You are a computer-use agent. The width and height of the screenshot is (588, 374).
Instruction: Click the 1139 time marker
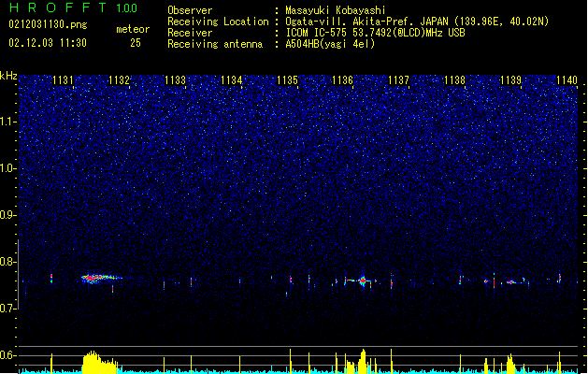click(x=510, y=79)
